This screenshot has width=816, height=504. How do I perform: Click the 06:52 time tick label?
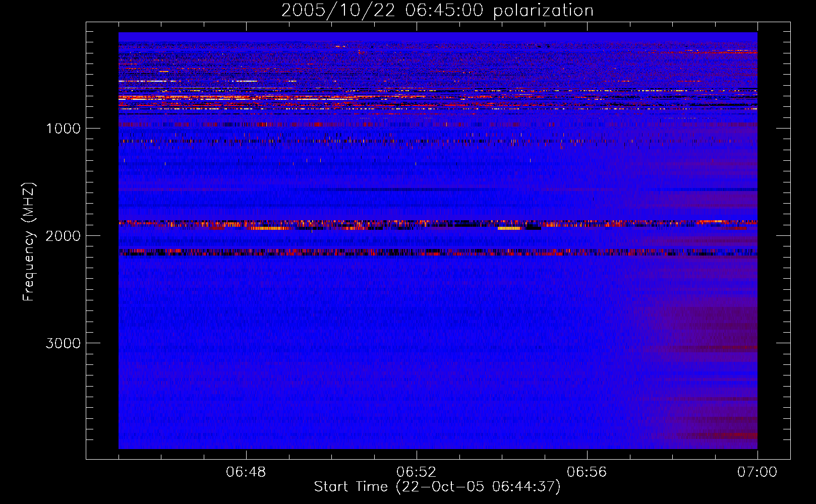point(417,472)
